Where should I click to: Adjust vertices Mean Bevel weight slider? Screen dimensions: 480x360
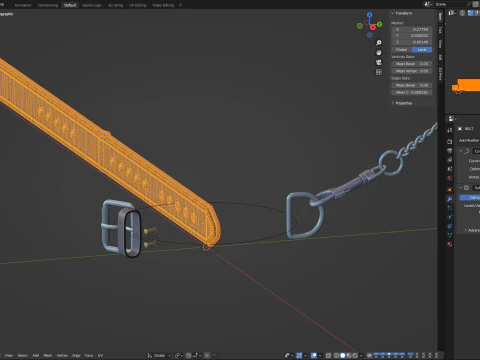point(412,64)
